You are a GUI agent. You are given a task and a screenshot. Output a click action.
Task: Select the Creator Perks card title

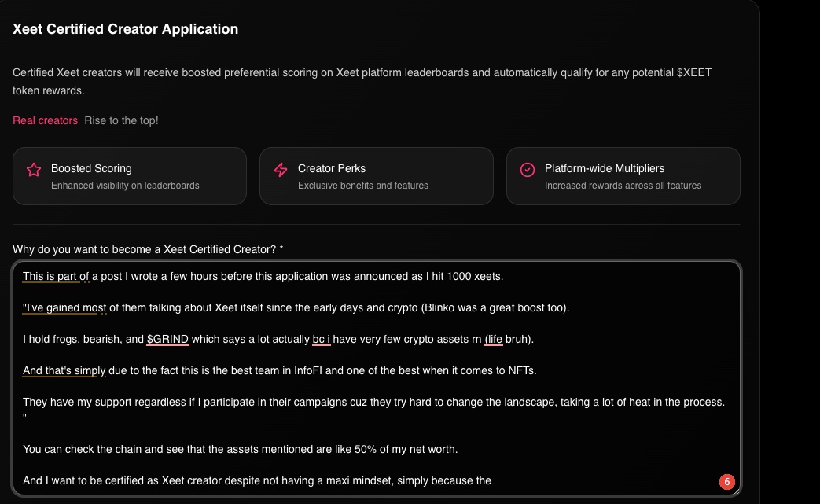click(x=331, y=168)
